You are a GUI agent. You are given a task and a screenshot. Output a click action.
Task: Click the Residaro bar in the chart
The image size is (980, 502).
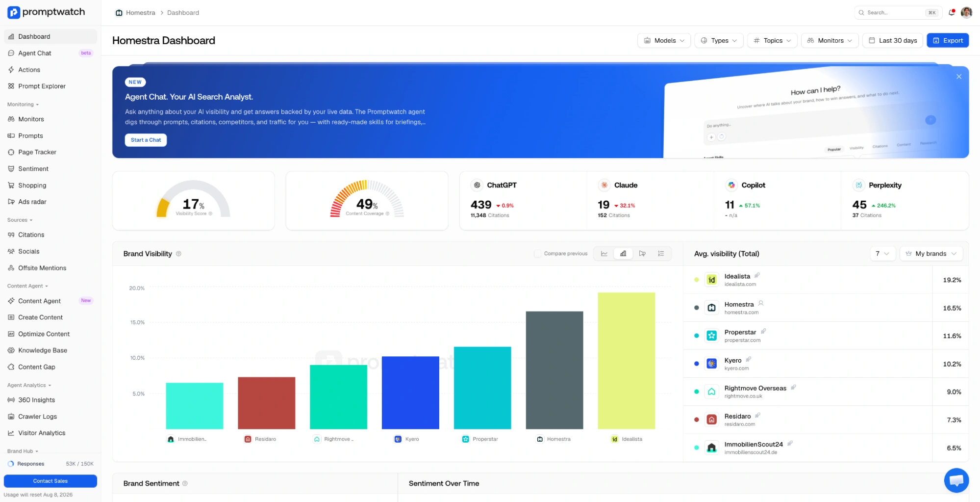coord(266,403)
